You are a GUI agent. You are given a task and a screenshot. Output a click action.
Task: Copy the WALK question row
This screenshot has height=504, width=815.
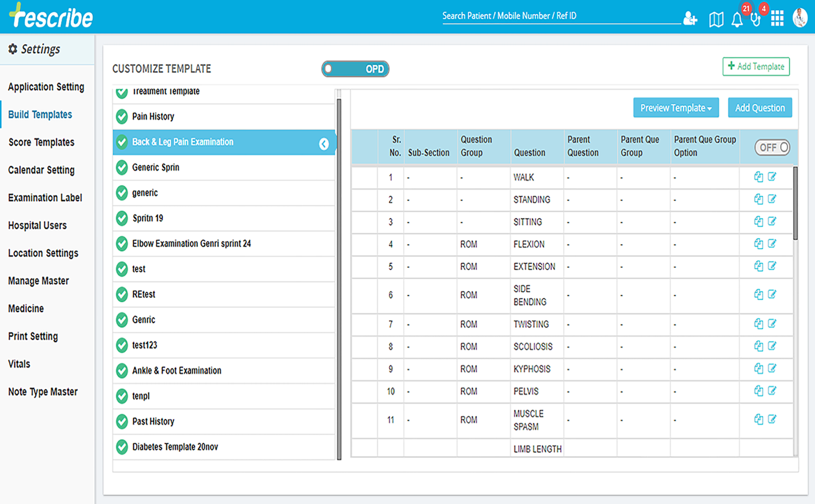pyautogui.click(x=759, y=177)
